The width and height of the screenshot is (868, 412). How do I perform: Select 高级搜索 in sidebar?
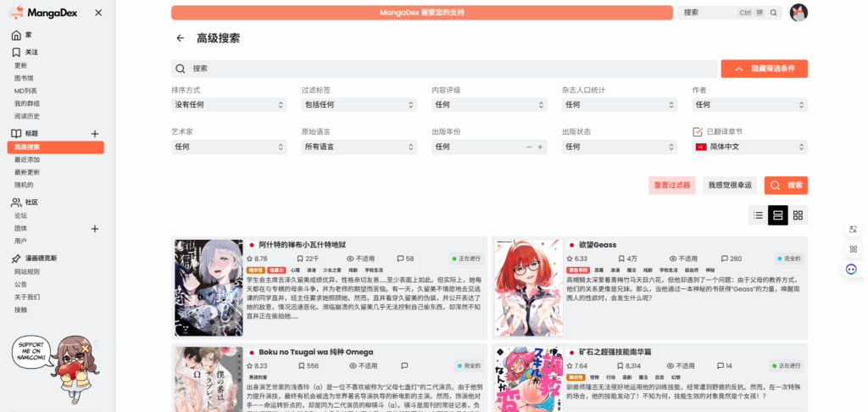click(x=55, y=148)
